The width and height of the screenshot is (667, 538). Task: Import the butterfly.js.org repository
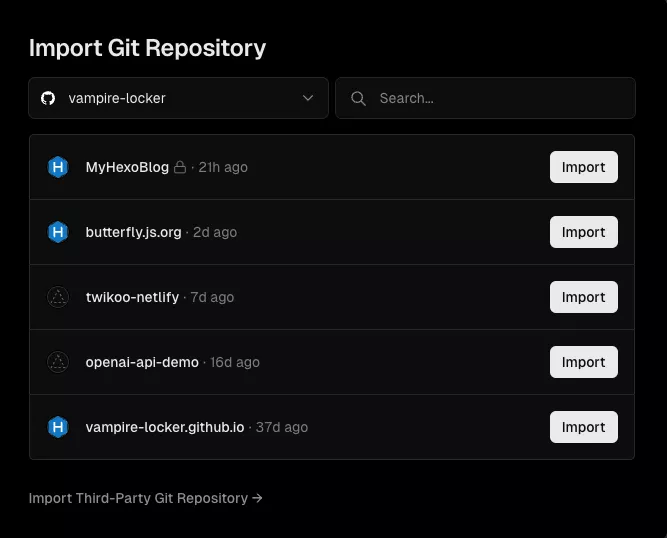(x=584, y=232)
